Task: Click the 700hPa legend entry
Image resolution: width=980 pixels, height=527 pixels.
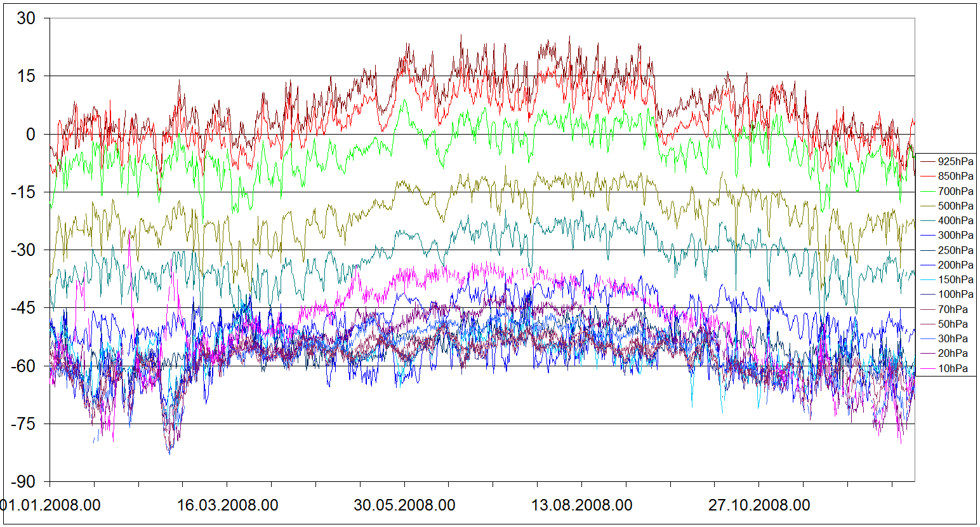Action: tap(955, 191)
